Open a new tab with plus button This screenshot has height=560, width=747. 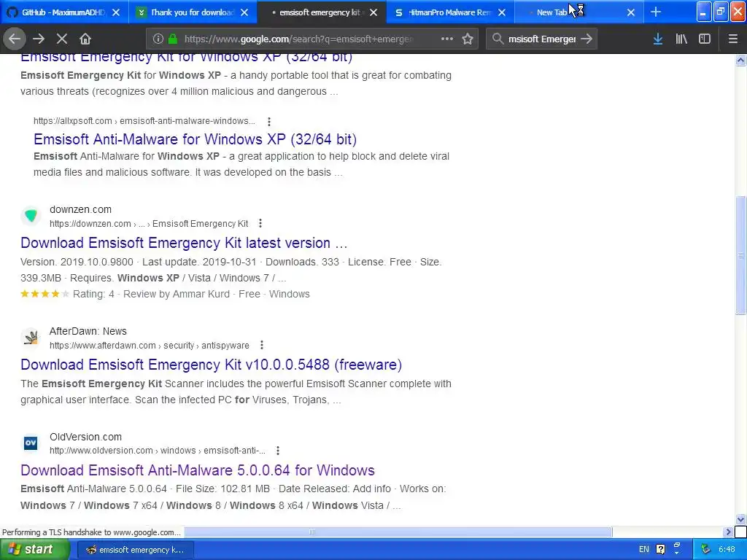click(656, 12)
